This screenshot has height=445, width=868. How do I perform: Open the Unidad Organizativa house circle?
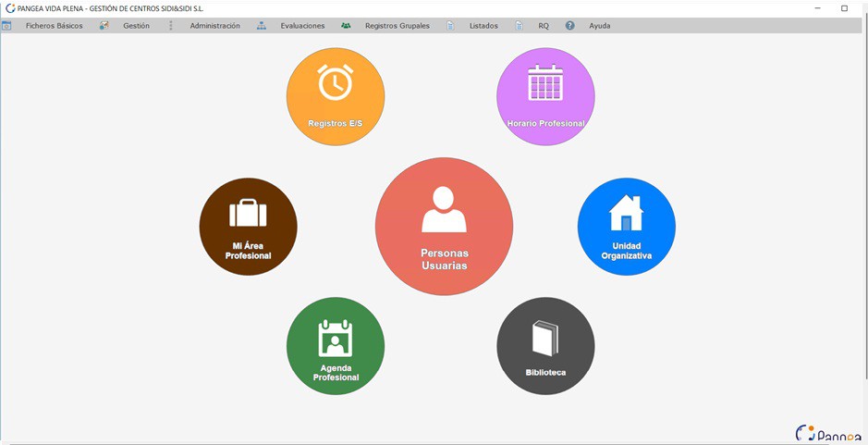[x=626, y=227]
